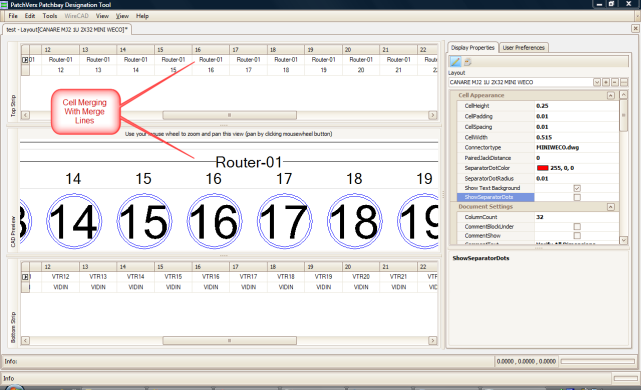641x390 pixels.
Task: Click the VTR21 cell in Bottom Strip
Action: tap(398, 277)
